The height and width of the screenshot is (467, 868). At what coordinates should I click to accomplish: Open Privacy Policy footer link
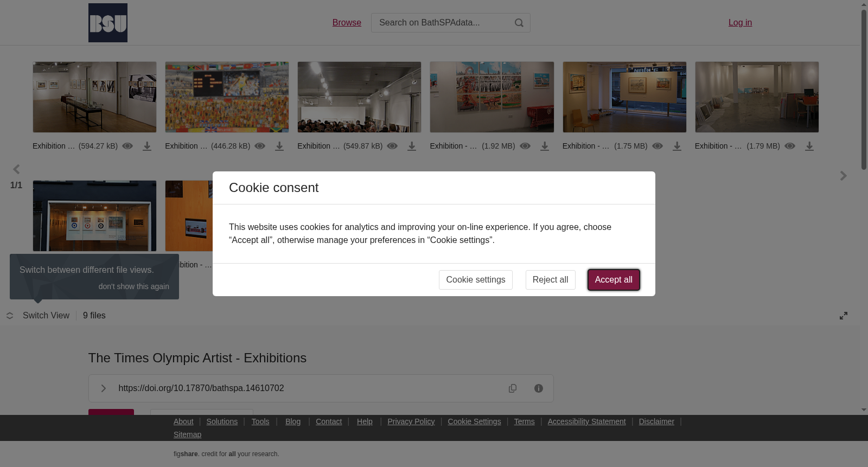(411, 421)
